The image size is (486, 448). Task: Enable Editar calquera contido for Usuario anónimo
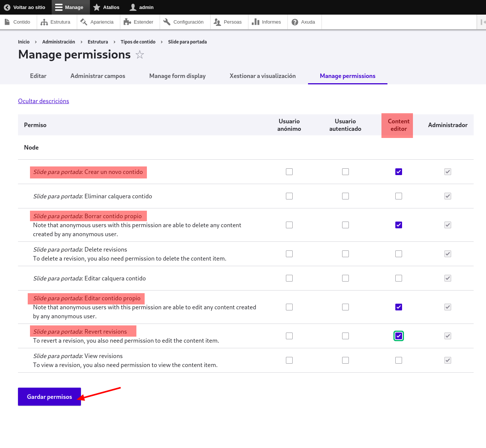click(289, 278)
